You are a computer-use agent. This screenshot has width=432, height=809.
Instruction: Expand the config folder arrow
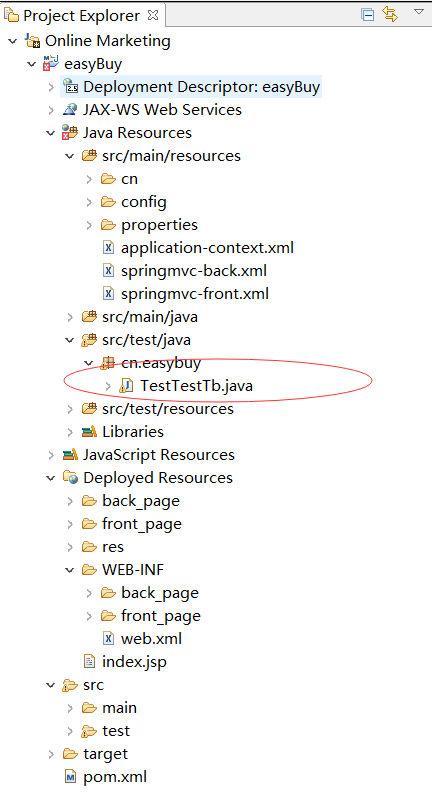coord(89,202)
